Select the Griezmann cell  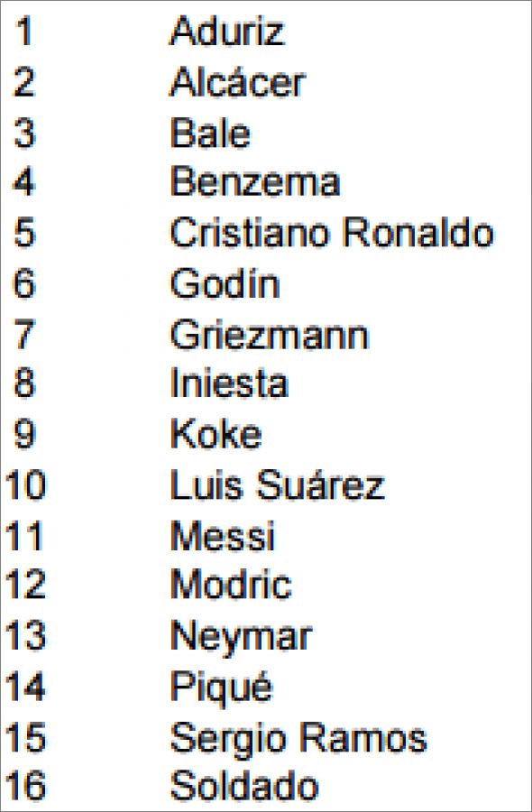pyautogui.click(x=269, y=334)
